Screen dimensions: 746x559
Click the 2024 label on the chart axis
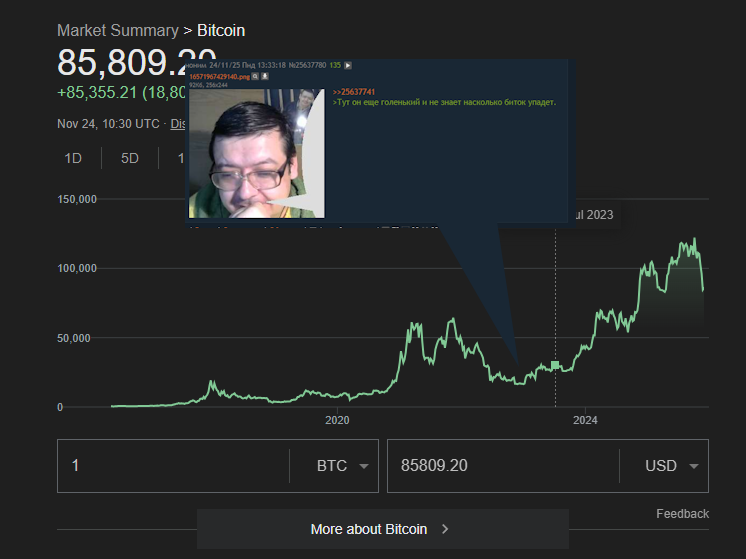(x=585, y=420)
